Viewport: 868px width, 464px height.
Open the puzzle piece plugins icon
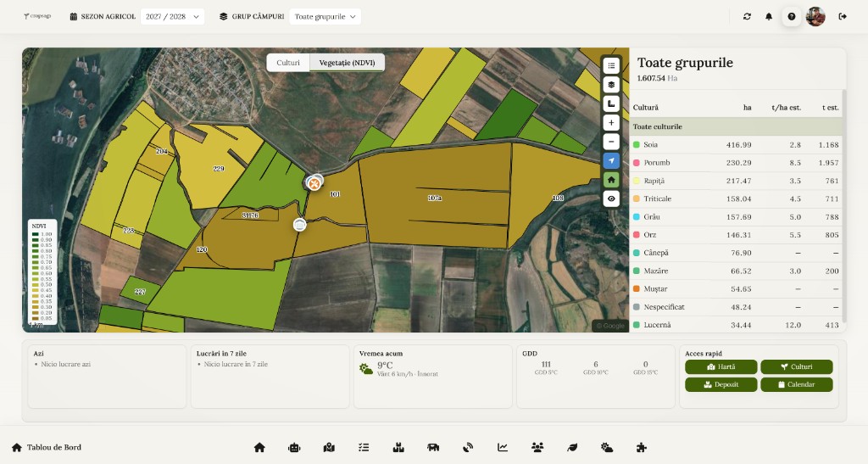pyautogui.click(x=642, y=447)
